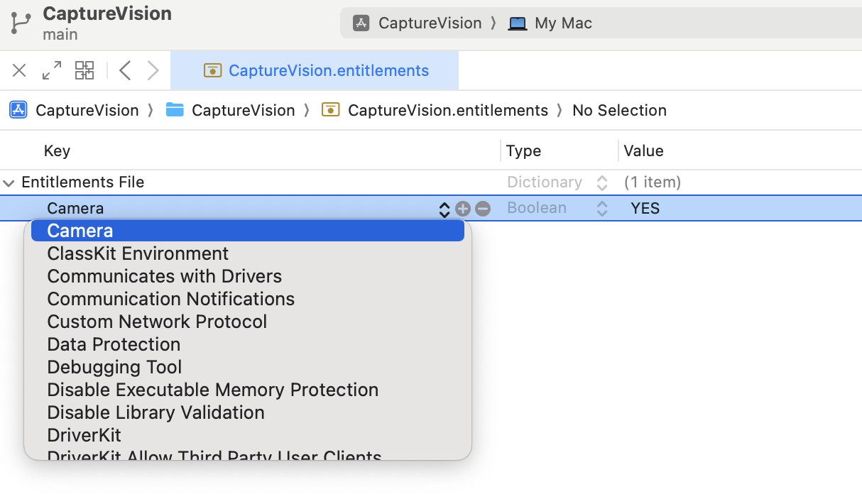The width and height of the screenshot is (862, 504).
Task: Collapse the Entitlements File disclosure triangle
Action: 9,182
